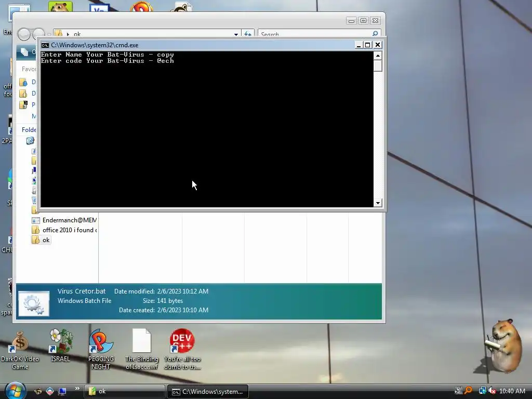Open the DarkOK Video Game shortcut

pos(20,350)
